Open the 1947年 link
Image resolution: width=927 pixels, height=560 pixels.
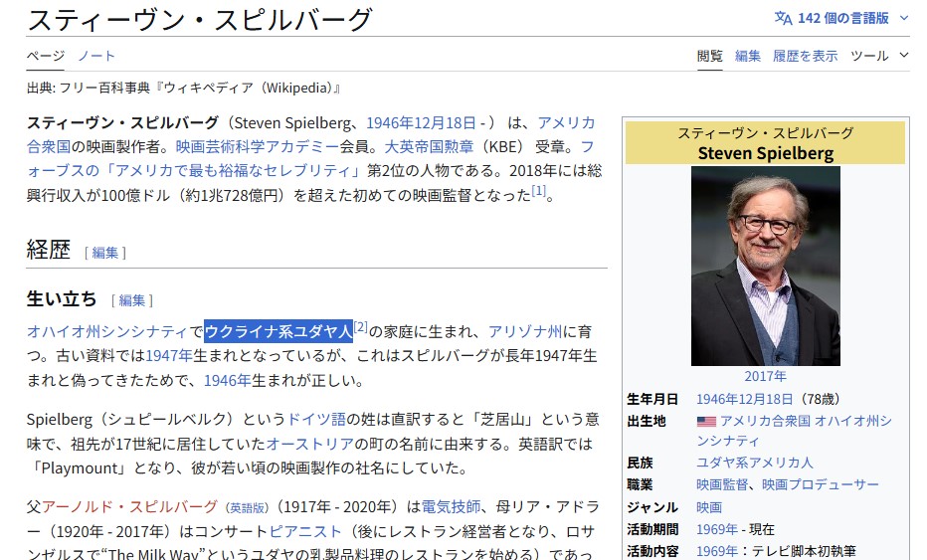pyautogui.click(x=169, y=355)
